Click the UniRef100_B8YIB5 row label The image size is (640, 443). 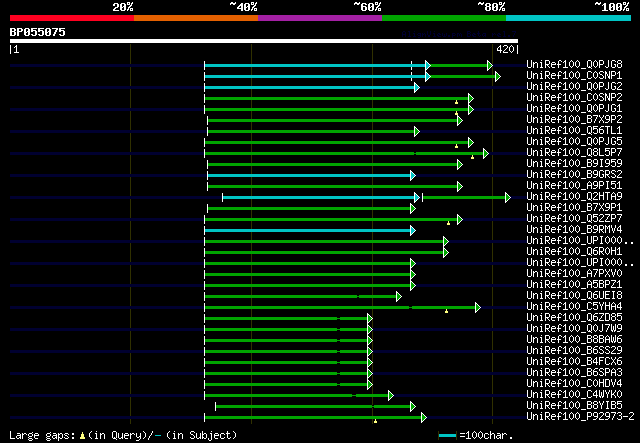[574, 406]
